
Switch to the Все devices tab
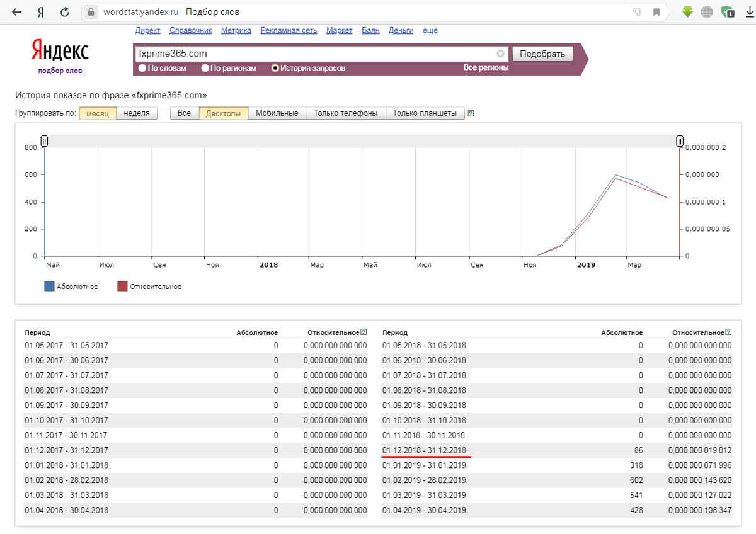184,113
